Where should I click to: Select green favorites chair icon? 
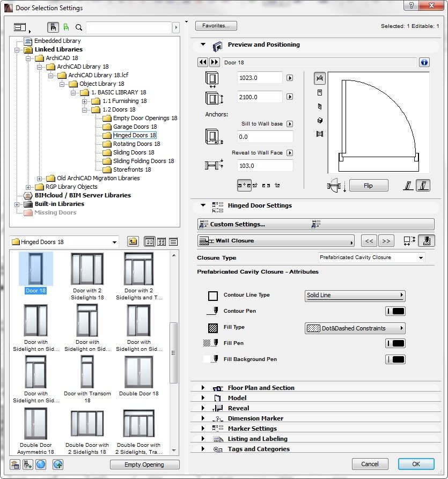coord(66,27)
